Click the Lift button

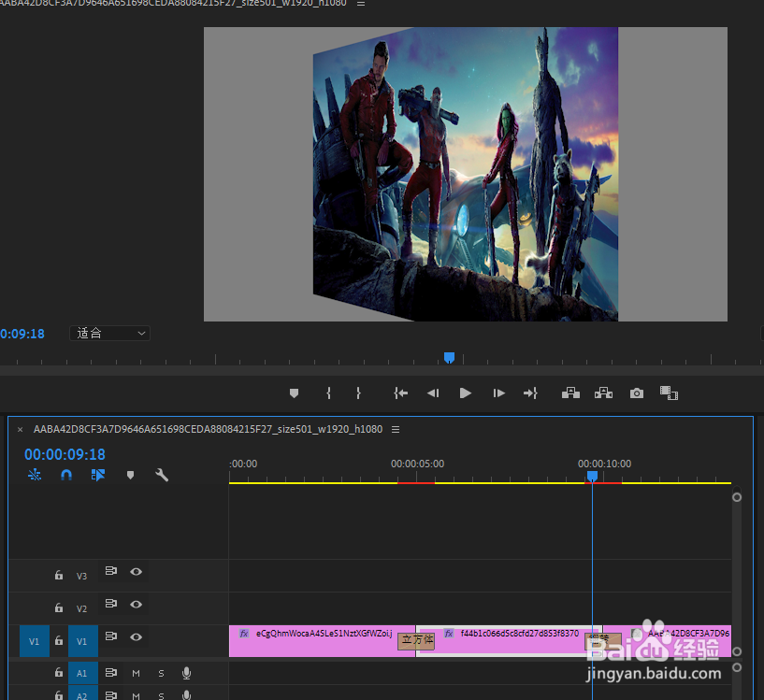[570, 393]
